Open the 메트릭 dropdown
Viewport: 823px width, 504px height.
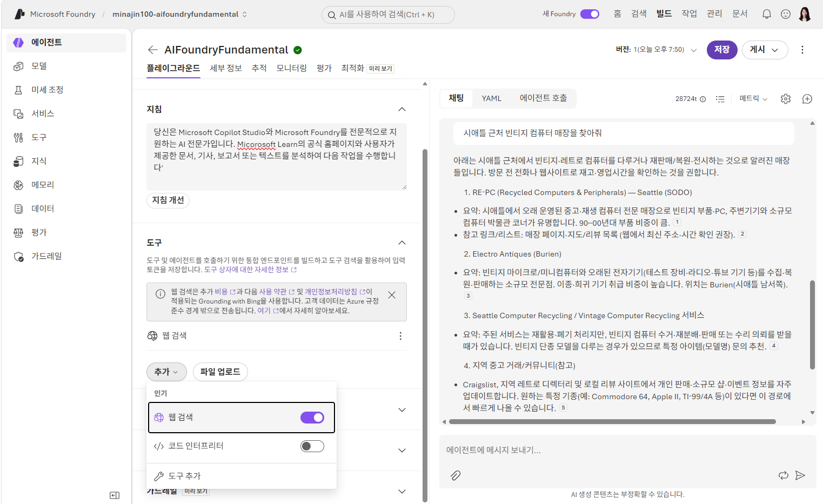point(753,98)
